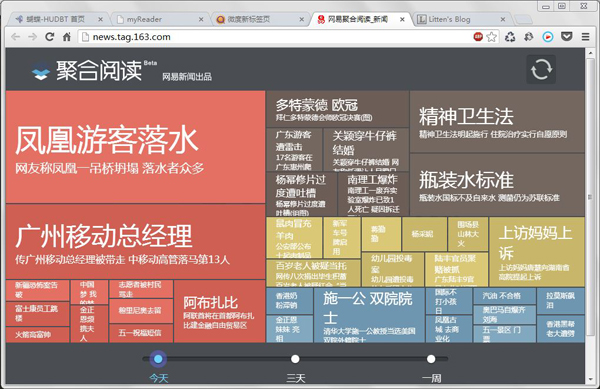
Task: Bookmark this page with the star icon
Action: pos(491,37)
